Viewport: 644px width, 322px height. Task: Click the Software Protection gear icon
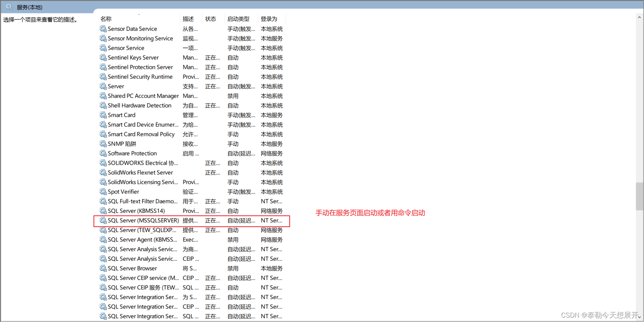[103, 153]
